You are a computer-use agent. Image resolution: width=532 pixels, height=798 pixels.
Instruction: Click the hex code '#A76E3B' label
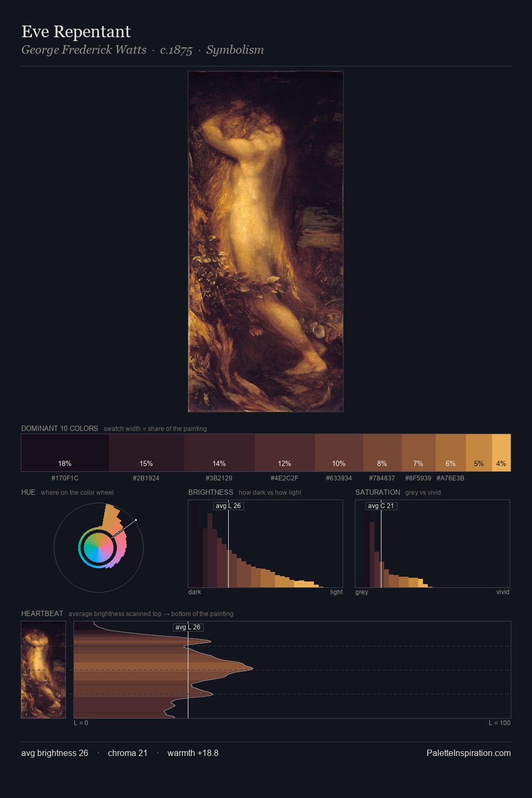(451, 478)
